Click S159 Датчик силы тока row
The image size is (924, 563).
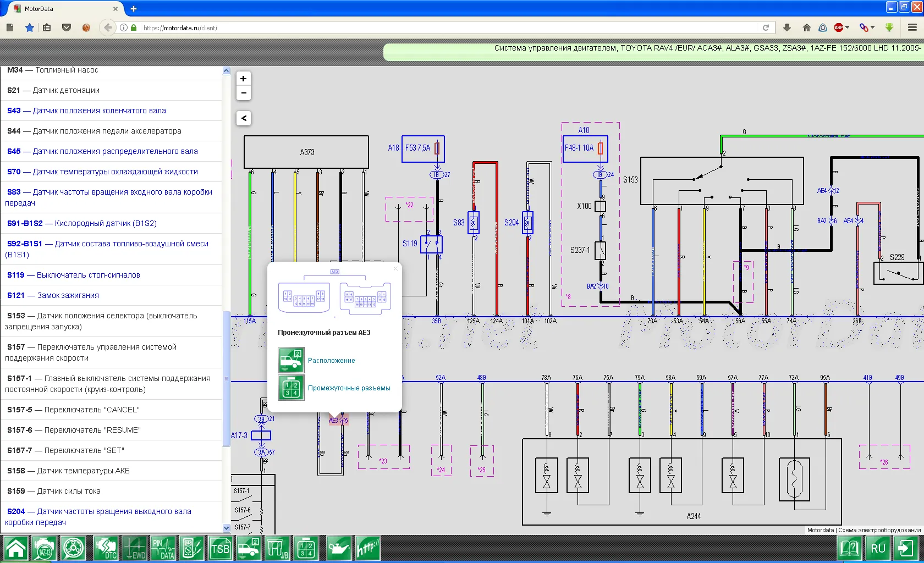pos(111,491)
